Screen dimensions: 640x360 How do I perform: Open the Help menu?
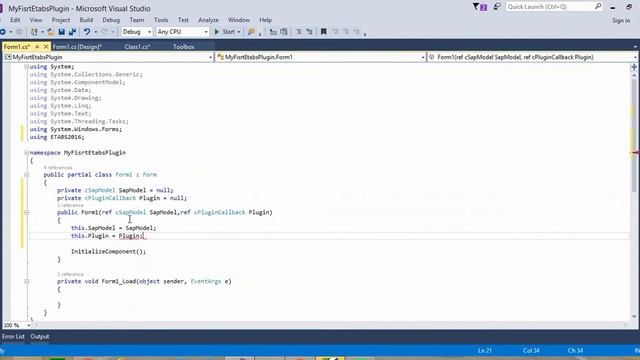265,20
